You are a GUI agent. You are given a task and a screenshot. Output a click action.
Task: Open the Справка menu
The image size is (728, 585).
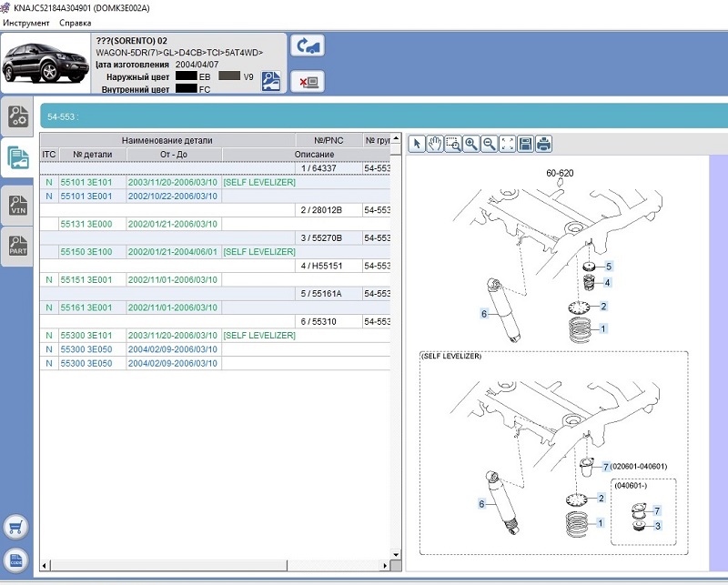tap(75, 22)
